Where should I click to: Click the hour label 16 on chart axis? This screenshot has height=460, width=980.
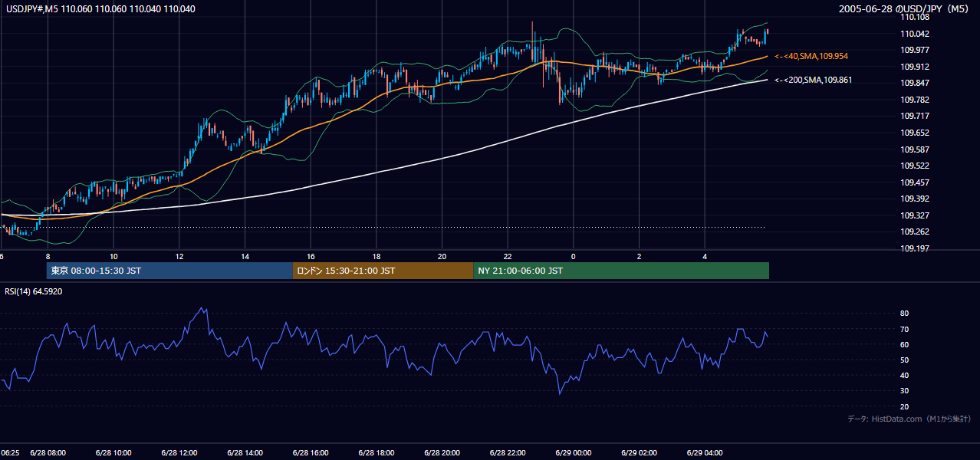311,256
